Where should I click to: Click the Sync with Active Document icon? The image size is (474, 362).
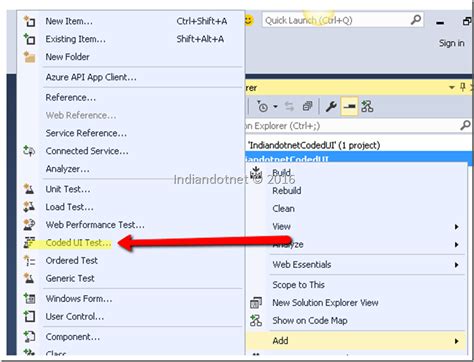click(x=289, y=107)
